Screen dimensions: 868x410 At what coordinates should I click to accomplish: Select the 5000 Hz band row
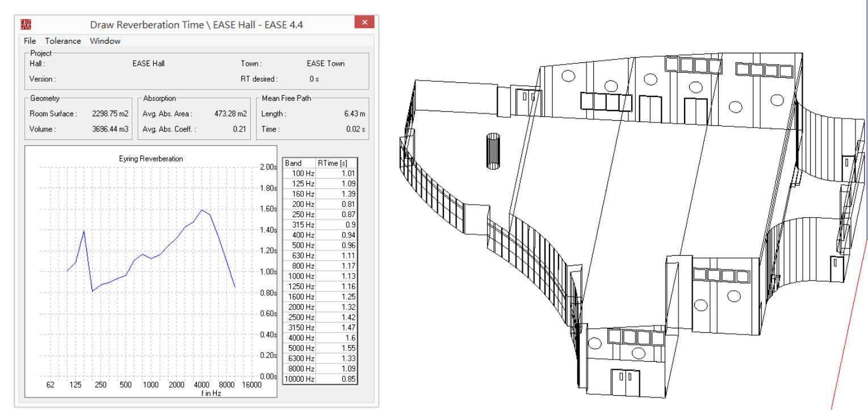pyautogui.click(x=320, y=348)
